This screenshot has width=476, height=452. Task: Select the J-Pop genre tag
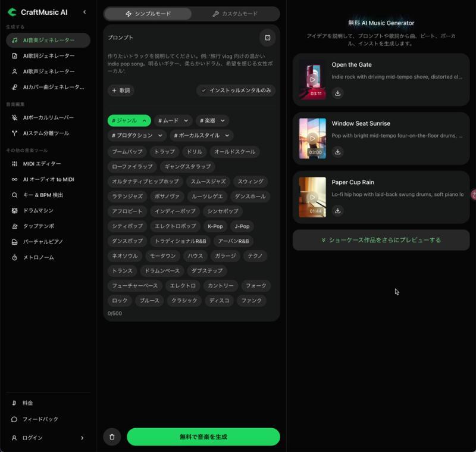pos(242,226)
